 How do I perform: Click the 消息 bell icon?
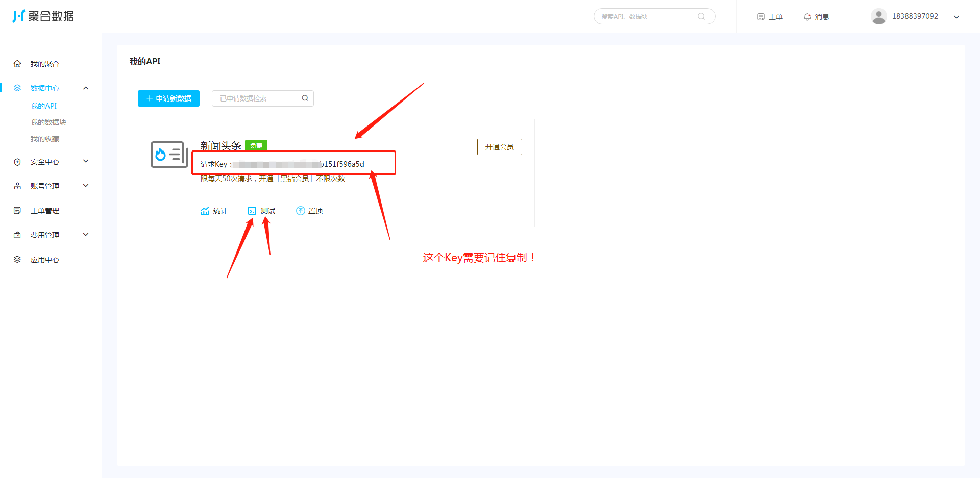click(807, 17)
